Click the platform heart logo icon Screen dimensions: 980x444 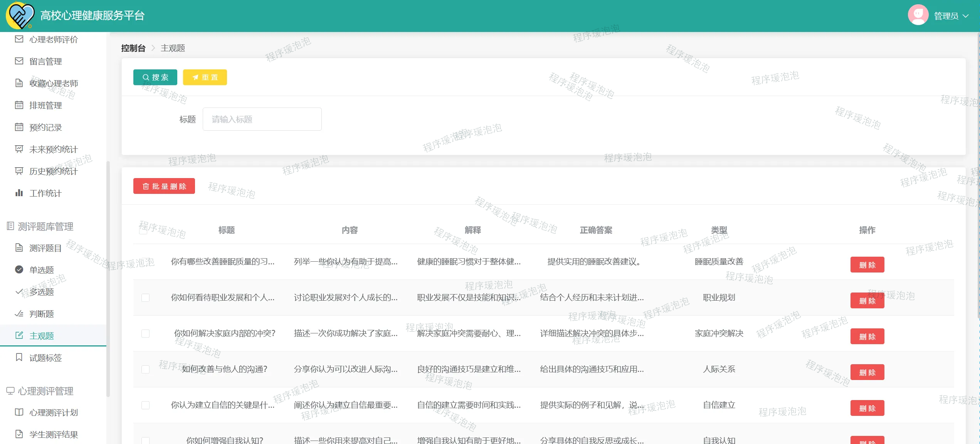(20, 15)
